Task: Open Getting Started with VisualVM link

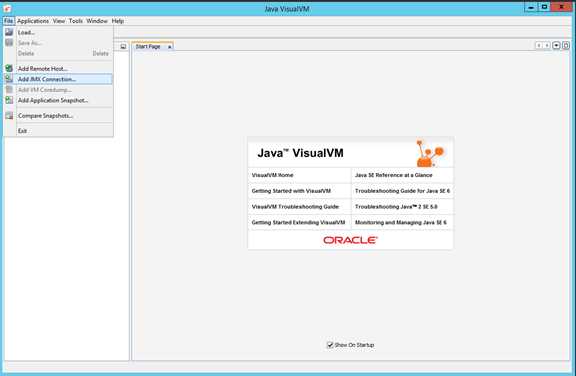Action: coord(291,191)
